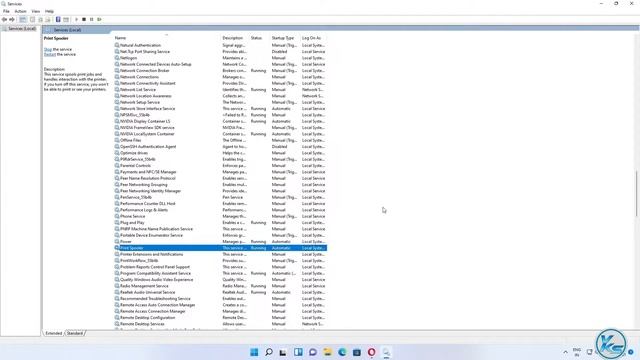Screen dimensions: 640x360
Task: Sort by the Startup Type column header
Action: [284, 38]
